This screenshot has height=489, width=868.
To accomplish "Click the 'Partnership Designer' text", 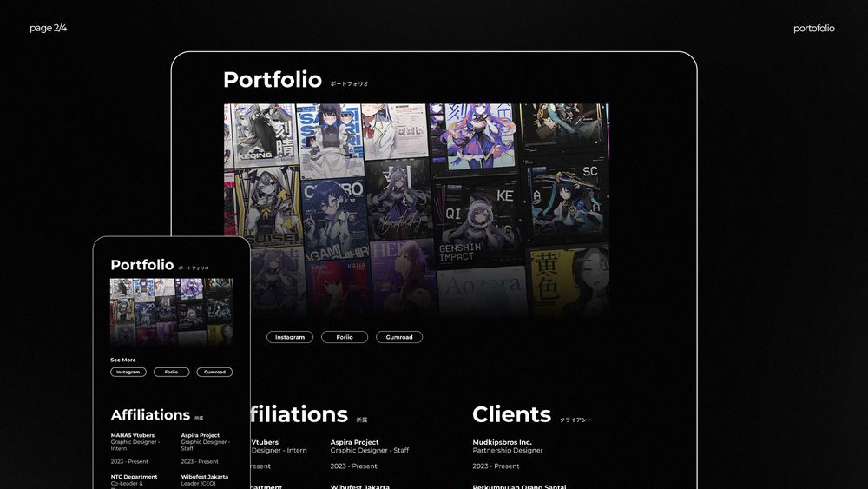I will pos(508,450).
